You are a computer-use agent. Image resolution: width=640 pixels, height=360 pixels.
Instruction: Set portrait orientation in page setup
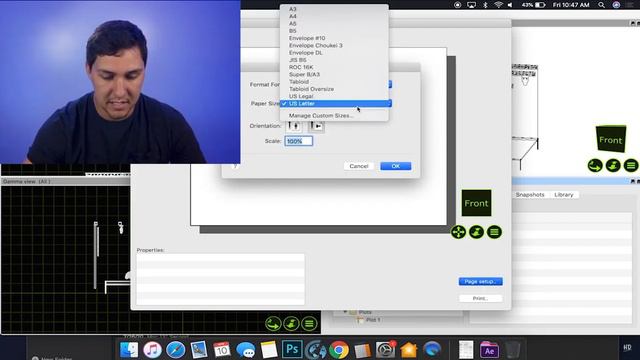(294, 126)
